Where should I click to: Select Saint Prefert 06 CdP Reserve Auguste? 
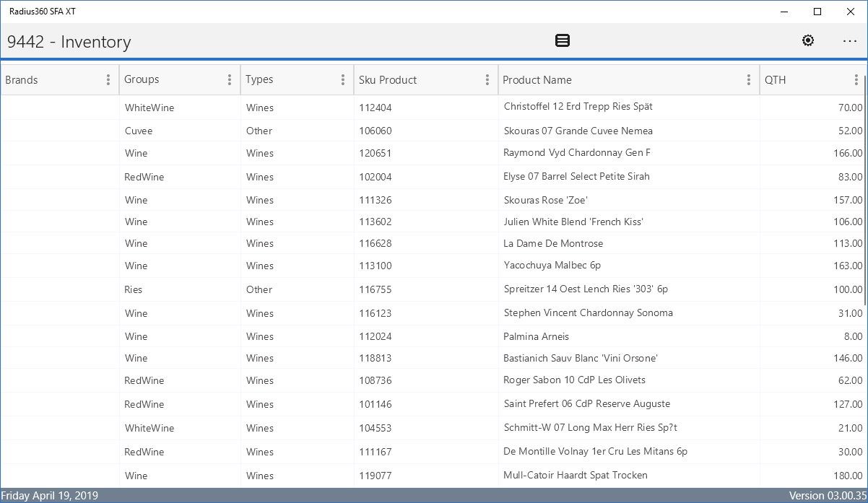(x=587, y=404)
